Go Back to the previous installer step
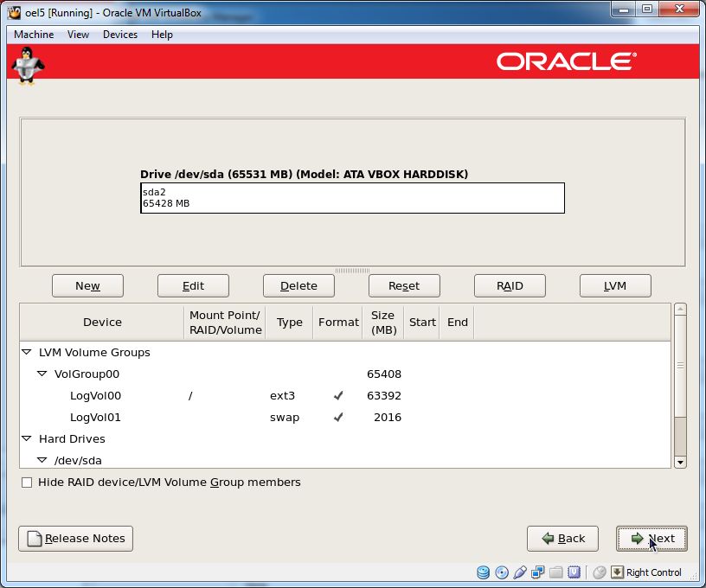 pyautogui.click(x=563, y=539)
